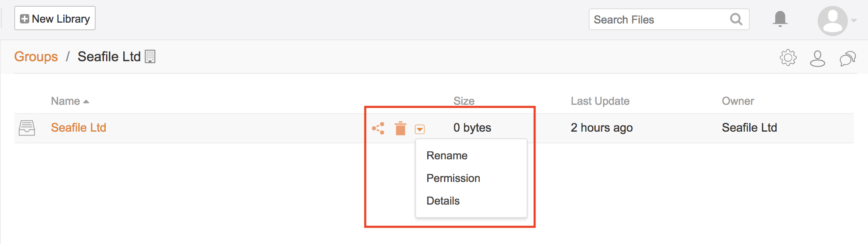Select Details in the dropdown menu
This screenshot has height=244, width=868.
443,201
